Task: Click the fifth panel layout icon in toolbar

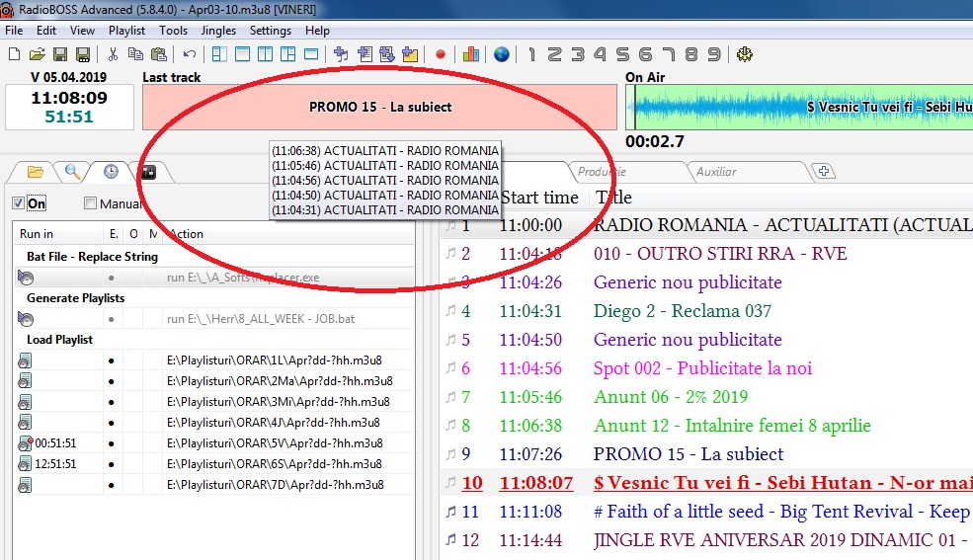Action: pos(311,54)
